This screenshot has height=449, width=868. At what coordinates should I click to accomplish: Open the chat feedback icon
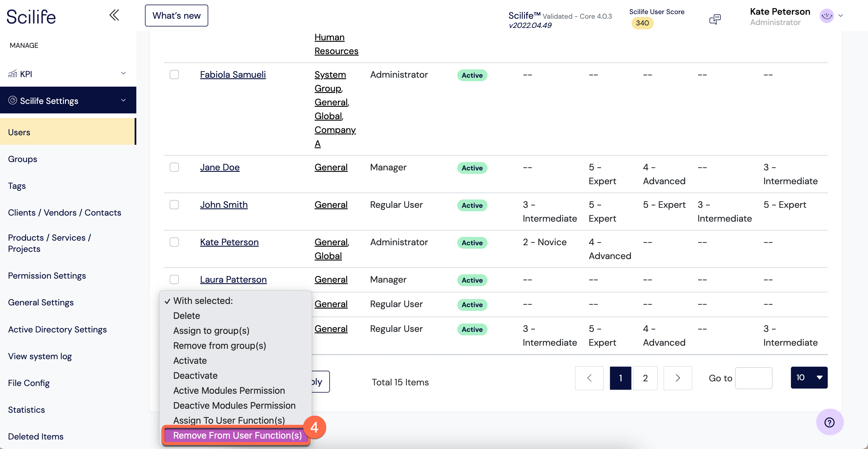click(x=715, y=19)
